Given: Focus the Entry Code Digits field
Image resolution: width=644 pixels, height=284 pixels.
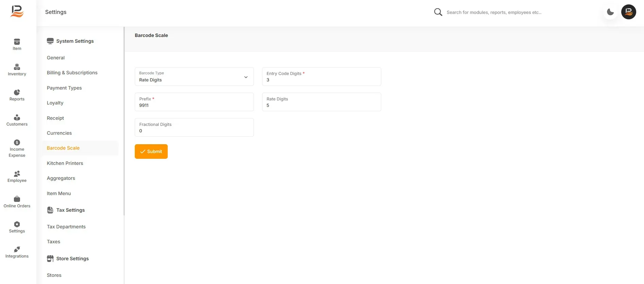Looking at the screenshot, I should pos(321,77).
